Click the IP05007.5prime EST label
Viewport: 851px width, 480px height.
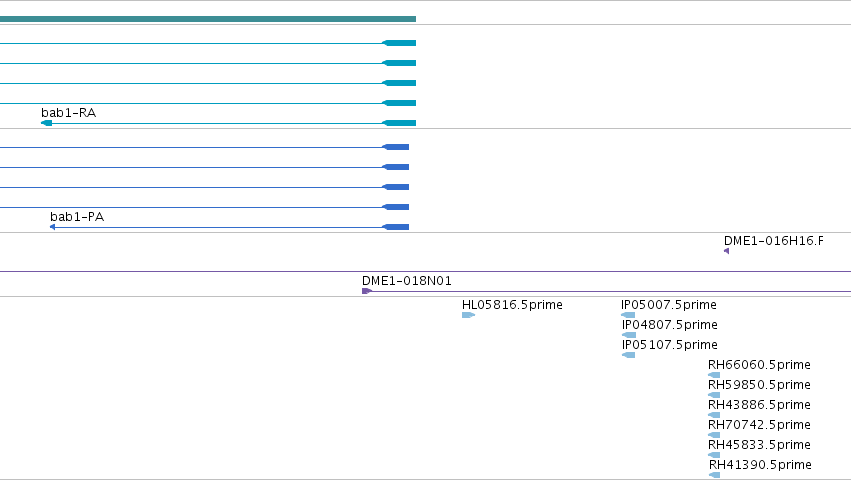click(669, 305)
